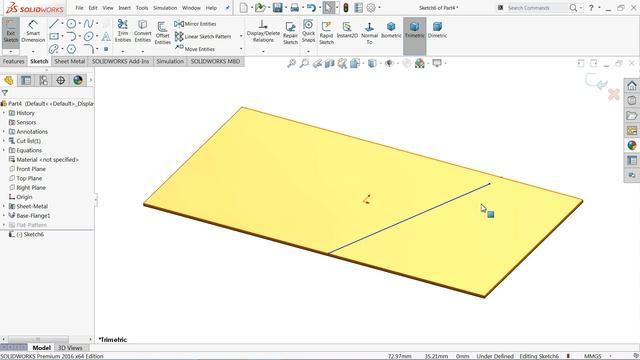Select the Line sketch tool
This screenshot has height=360, width=640.
coord(54,24)
